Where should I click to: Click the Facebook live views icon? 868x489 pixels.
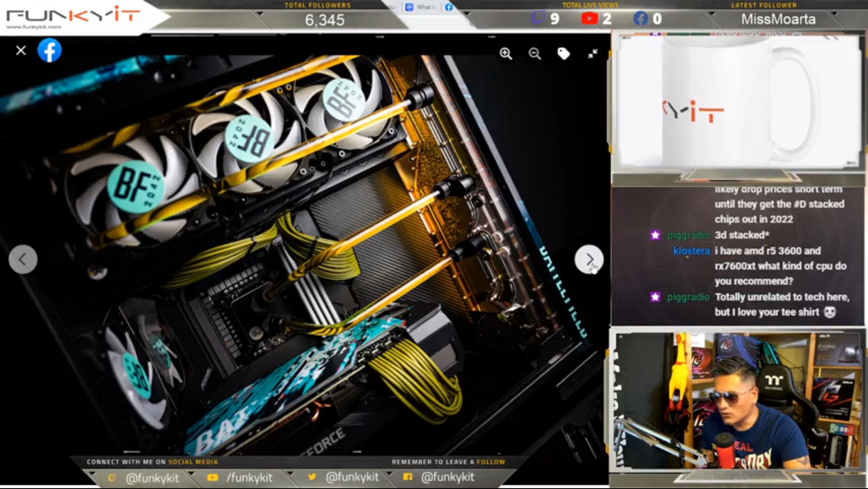641,18
